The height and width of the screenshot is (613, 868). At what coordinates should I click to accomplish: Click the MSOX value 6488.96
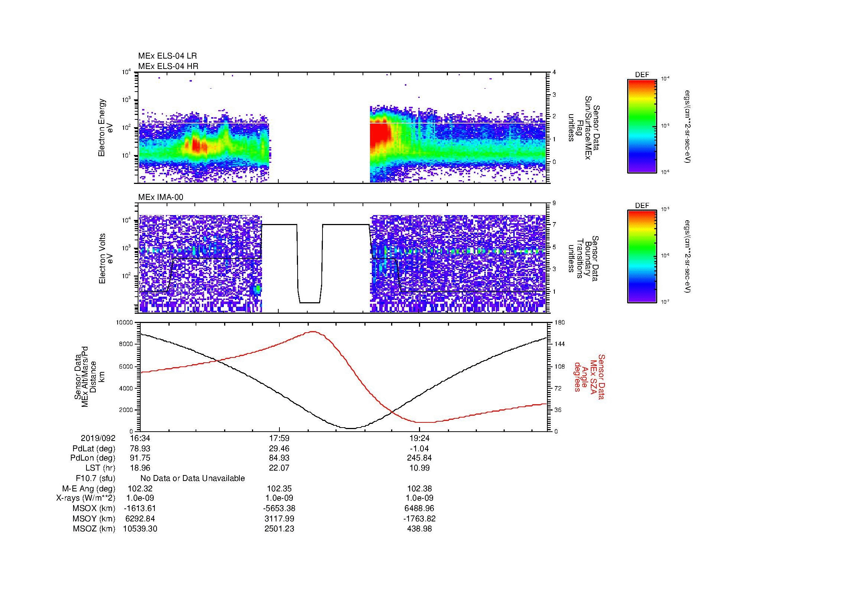[x=419, y=508]
